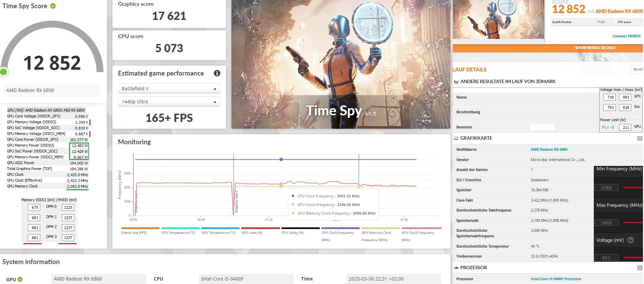Click the GPU ASIC Power row

coord(47,163)
